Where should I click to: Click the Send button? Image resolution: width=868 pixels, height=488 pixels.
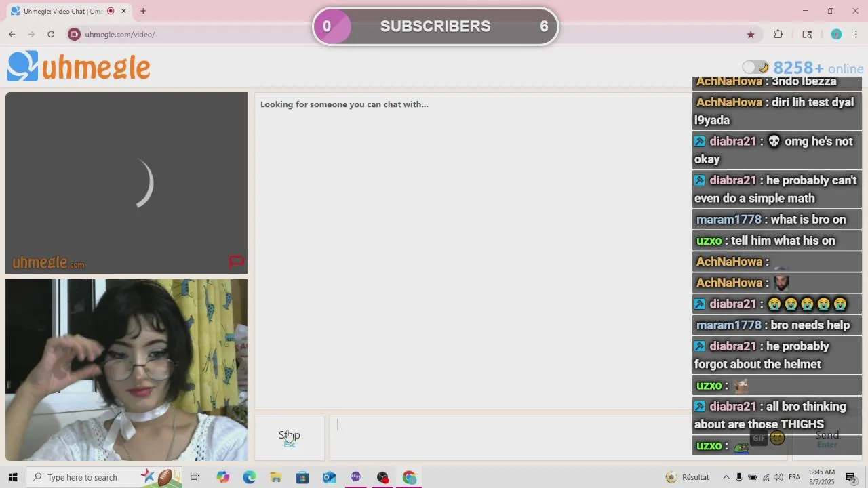[827, 438]
